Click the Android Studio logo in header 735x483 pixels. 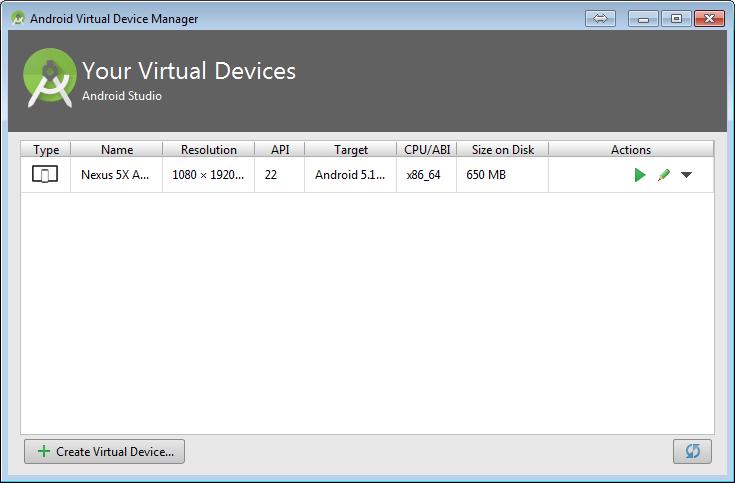click(50, 78)
